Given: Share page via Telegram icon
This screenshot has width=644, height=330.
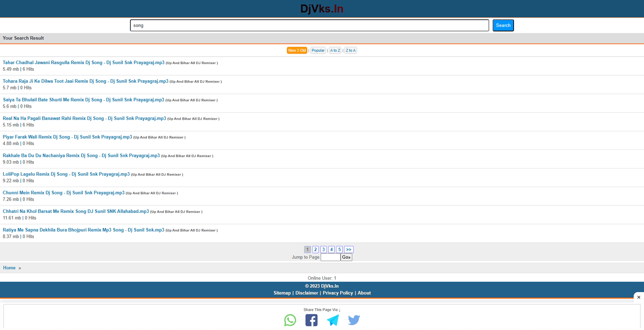Looking at the screenshot, I should click(x=333, y=320).
